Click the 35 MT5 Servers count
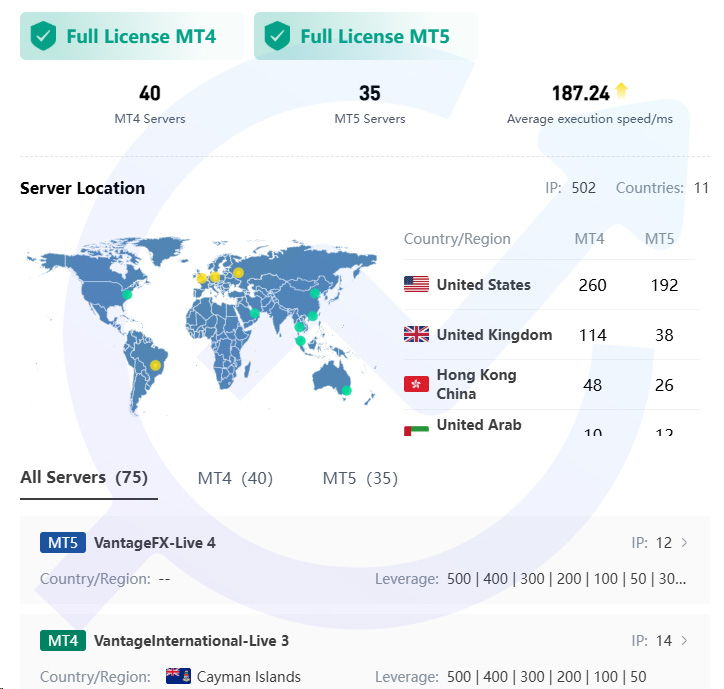Image resolution: width=724 pixels, height=689 pixels. click(370, 93)
